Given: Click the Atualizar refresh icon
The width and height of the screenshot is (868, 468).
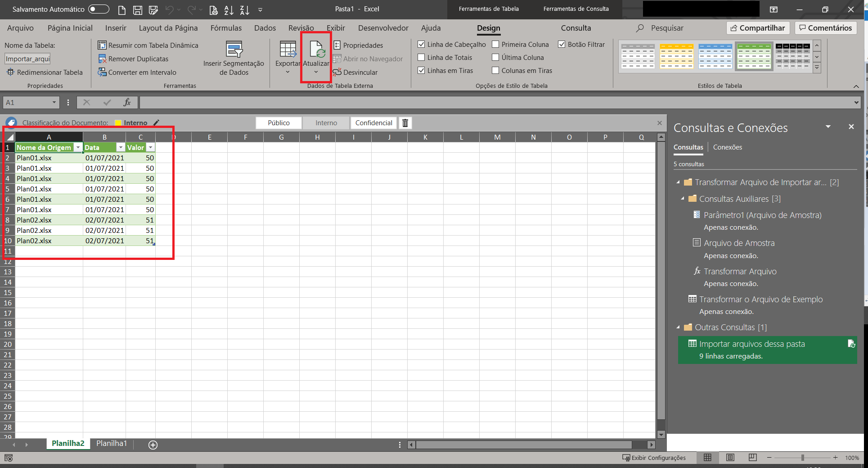Looking at the screenshot, I should pyautogui.click(x=316, y=50).
